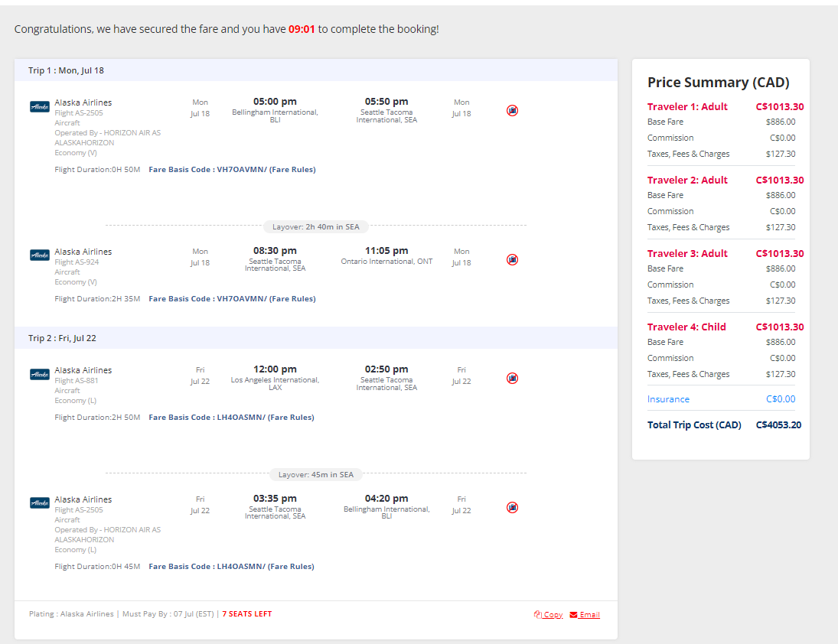This screenshot has width=838, height=644.
Task: Click Alaska Airlines logo for flight AS-881
Action: (40, 374)
